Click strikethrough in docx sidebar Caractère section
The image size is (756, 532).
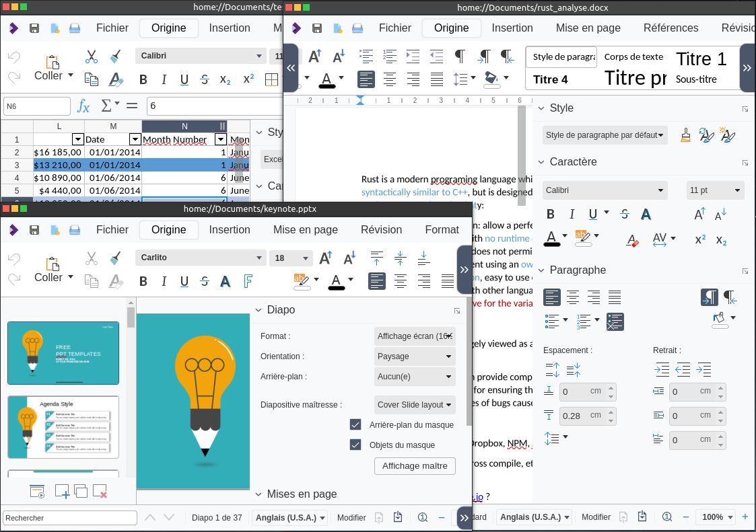pyautogui.click(x=624, y=214)
